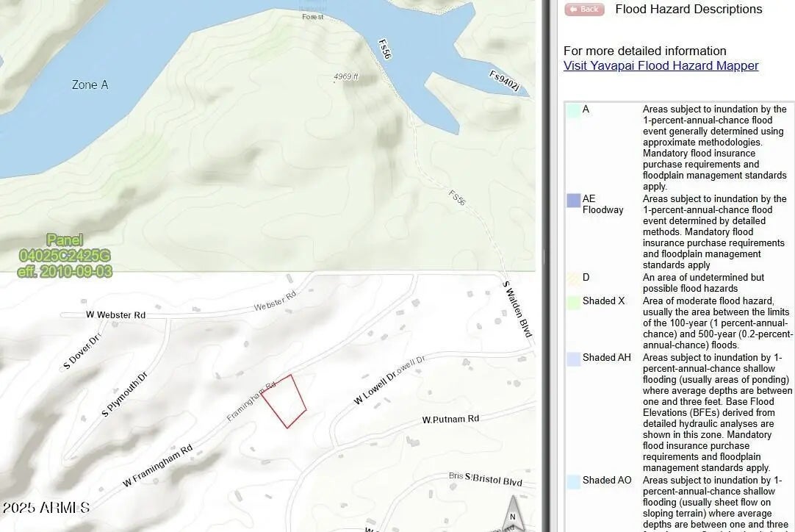
Task: Select the Shaded X green legend swatch
Action: pos(573,302)
